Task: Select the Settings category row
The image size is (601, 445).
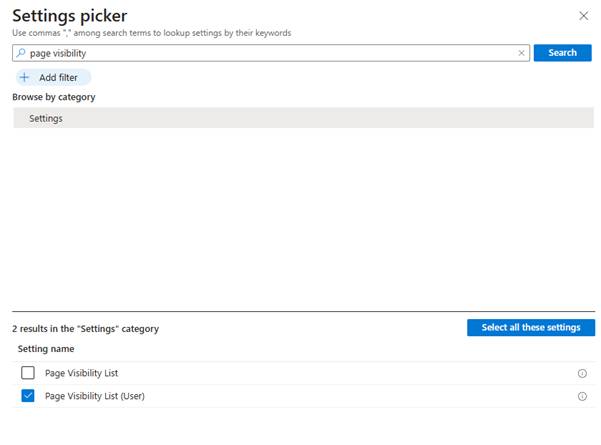Action: tap(300, 118)
